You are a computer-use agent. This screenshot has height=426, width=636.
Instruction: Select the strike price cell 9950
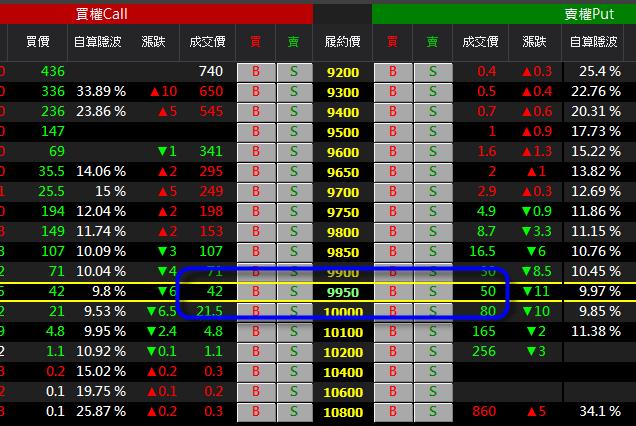point(343,293)
